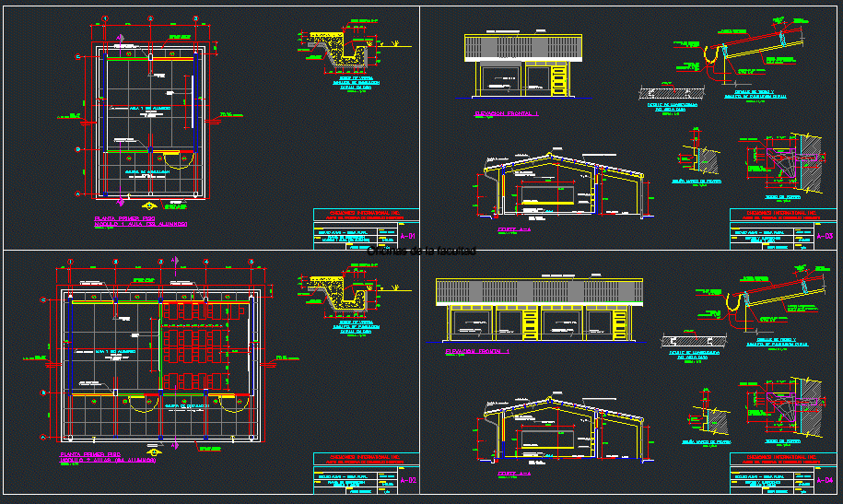Viewport: 843px width, 504px height.
Task: Click "ELEVACION FRONTAL 1" title on sheet A-04
Action: [x=477, y=351]
